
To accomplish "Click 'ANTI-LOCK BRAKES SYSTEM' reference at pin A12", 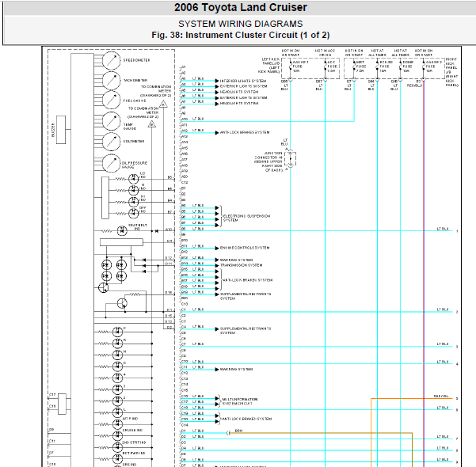I will click(x=245, y=133).
